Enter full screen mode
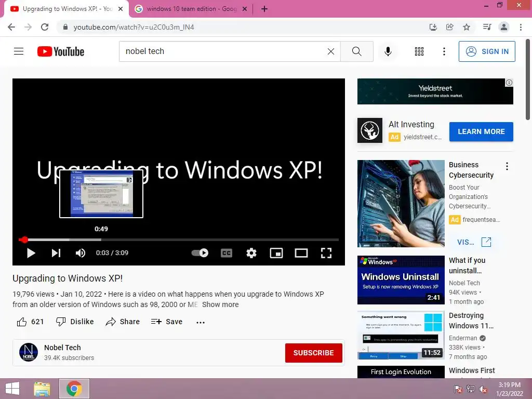This screenshot has width=532, height=399. tap(326, 253)
